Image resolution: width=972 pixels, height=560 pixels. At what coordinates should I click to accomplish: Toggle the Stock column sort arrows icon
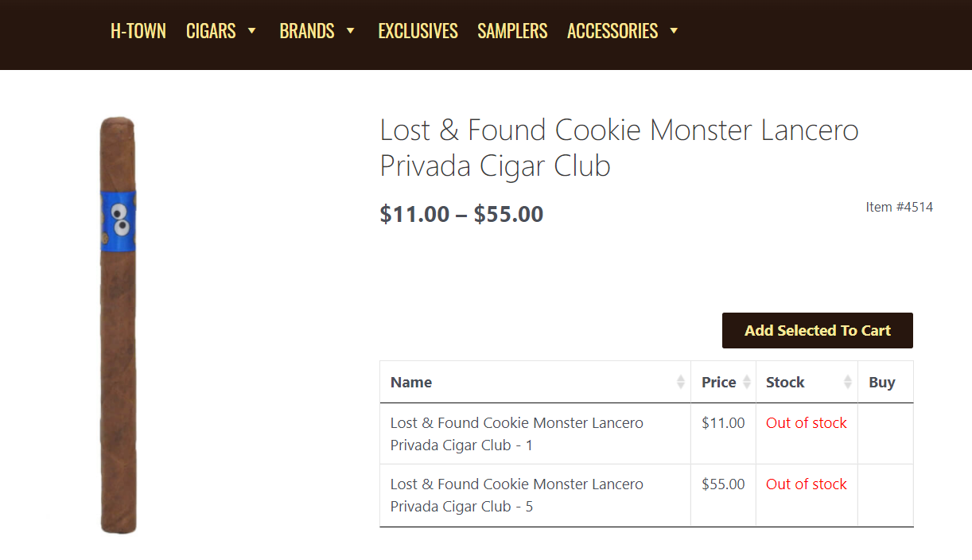click(x=848, y=383)
